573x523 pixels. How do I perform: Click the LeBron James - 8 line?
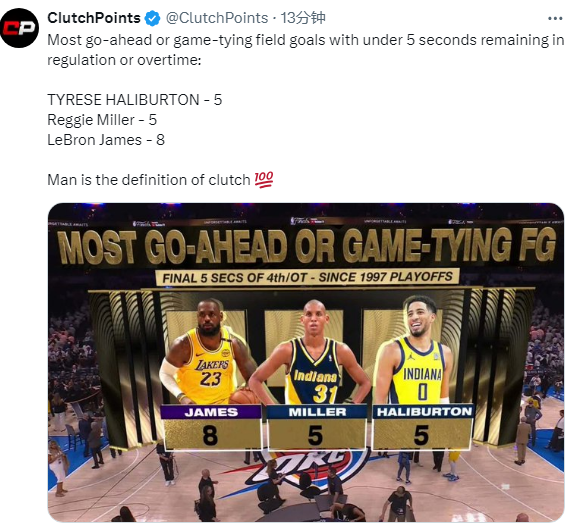click(x=106, y=140)
